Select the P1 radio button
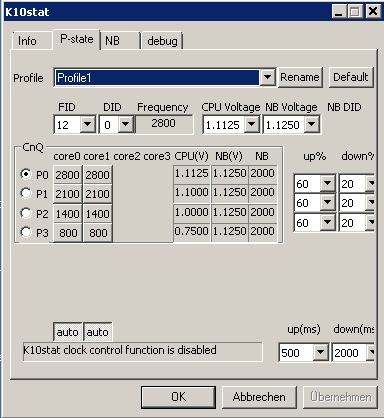Viewport: 384px width, 418px height. [26, 193]
